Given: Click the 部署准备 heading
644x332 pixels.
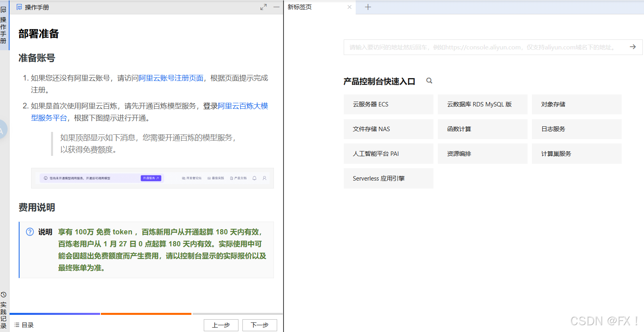Looking at the screenshot, I should click(39, 34).
